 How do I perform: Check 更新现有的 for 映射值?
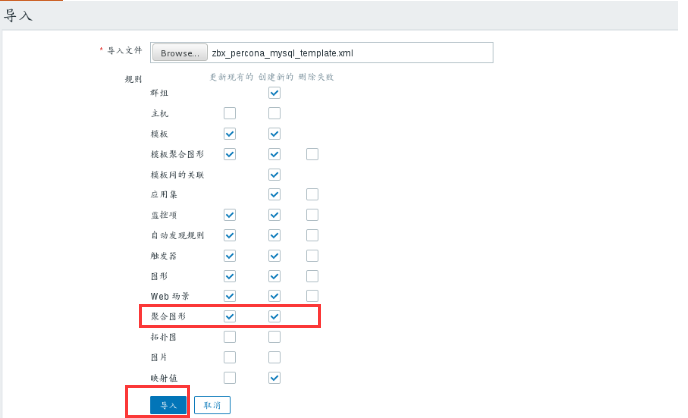229,378
